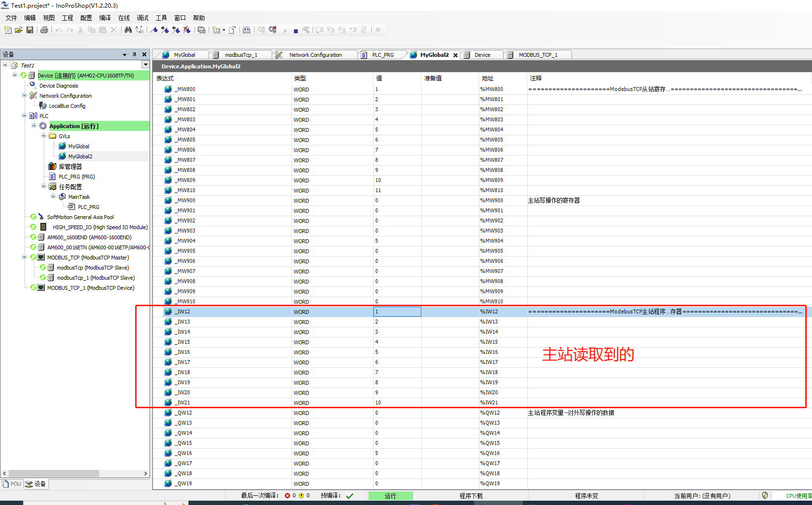The width and height of the screenshot is (812, 505).
Task: Click the logout gear icon with red X
Action: click(273, 30)
